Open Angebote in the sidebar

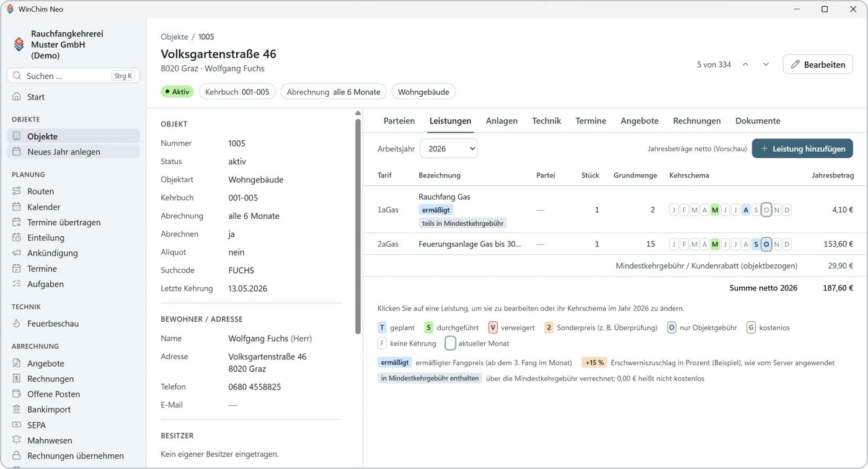tap(73, 364)
